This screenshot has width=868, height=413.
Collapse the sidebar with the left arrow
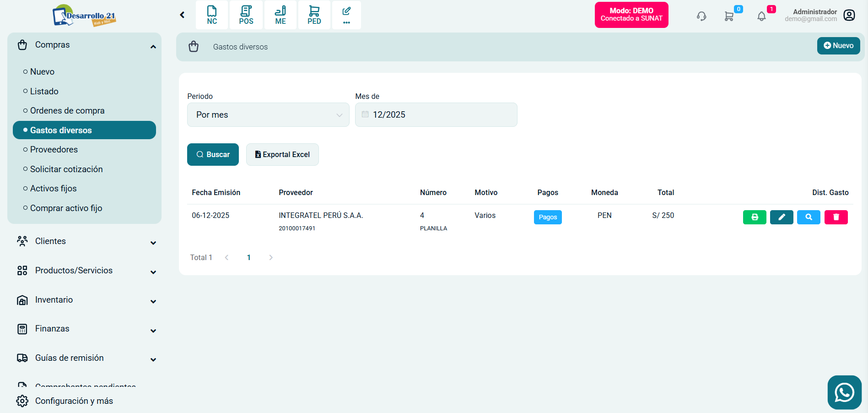(182, 15)
